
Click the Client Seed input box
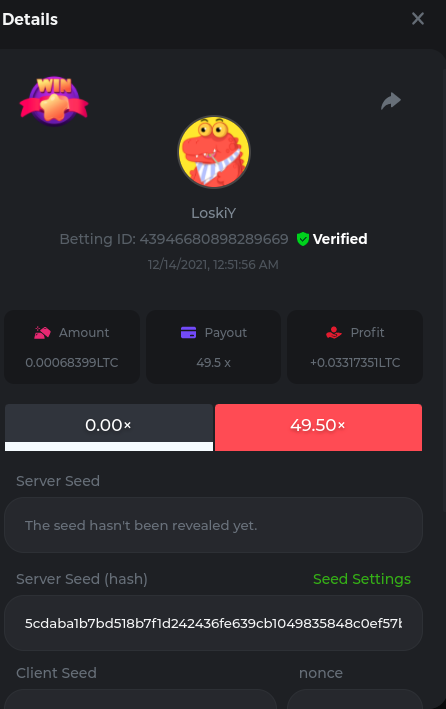tap(141, 699)
